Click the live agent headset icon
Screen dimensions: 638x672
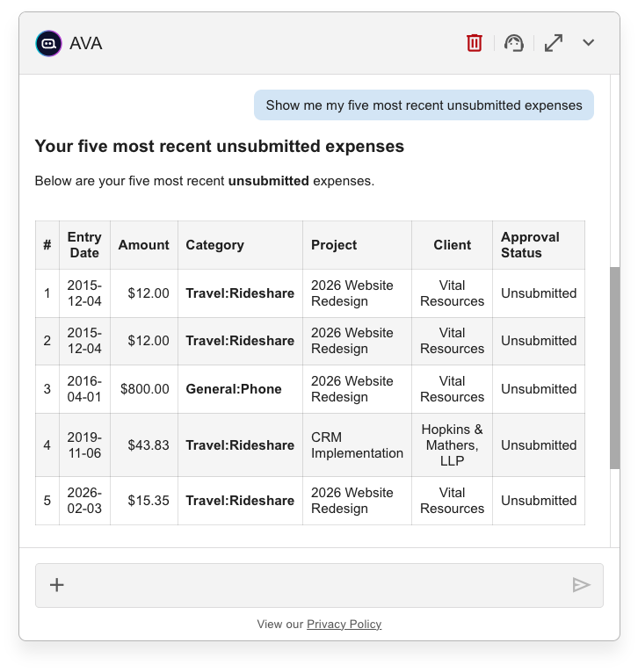(x=514, y=43)
